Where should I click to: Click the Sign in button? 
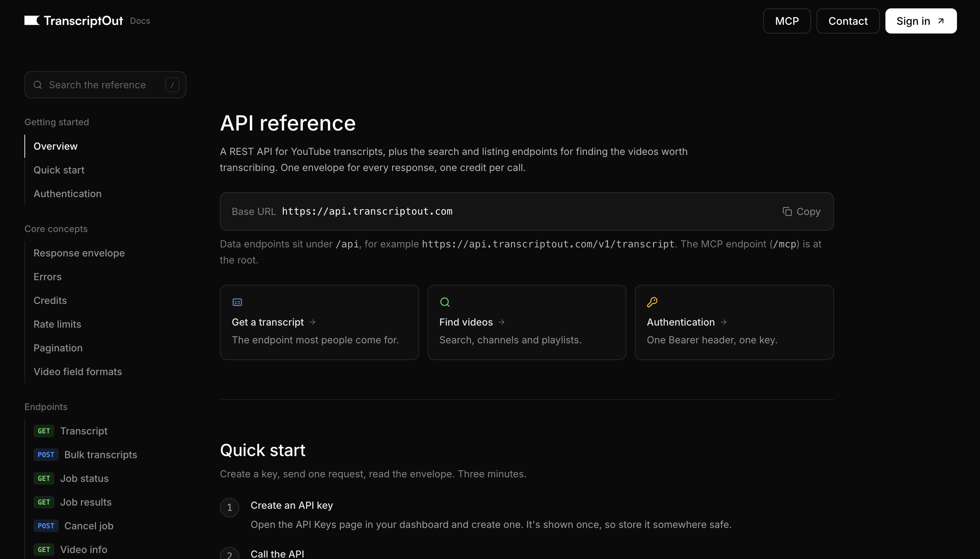click(x=921, y=21)
